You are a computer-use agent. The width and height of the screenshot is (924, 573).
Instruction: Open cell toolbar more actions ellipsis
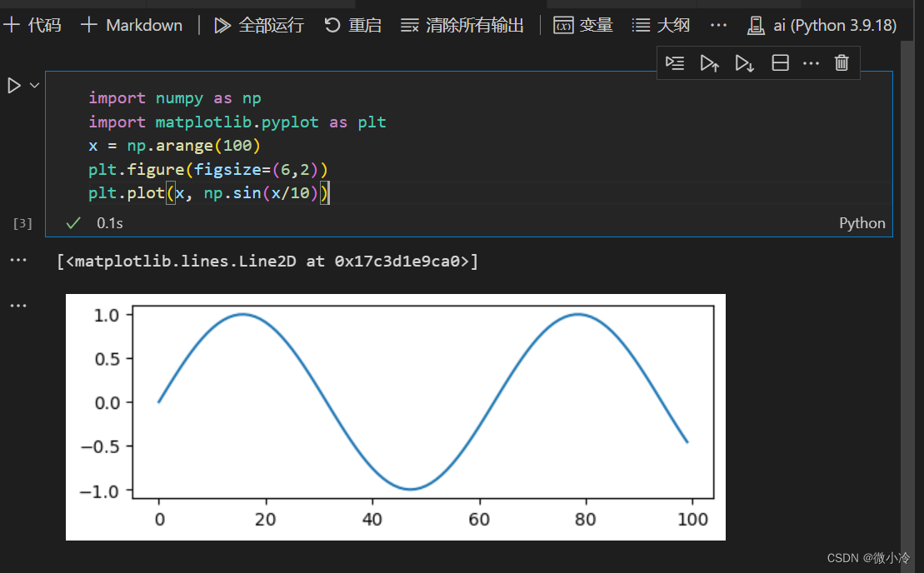811,63
